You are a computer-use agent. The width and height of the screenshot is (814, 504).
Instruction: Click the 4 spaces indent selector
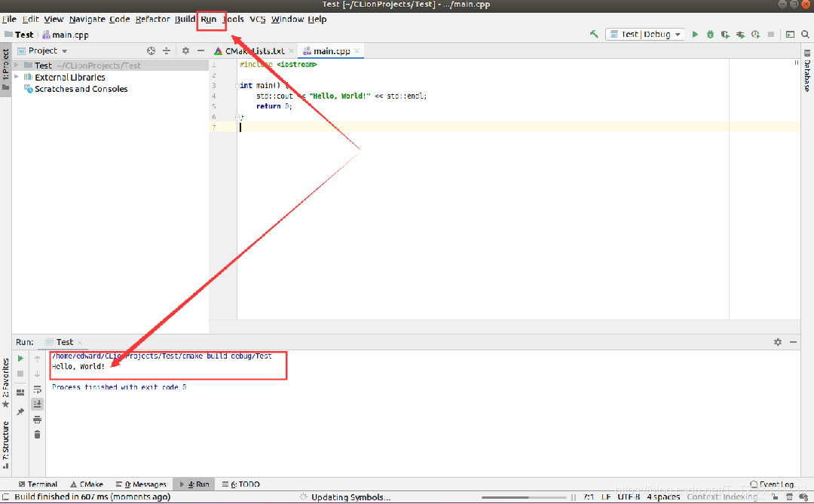point(663,497)
